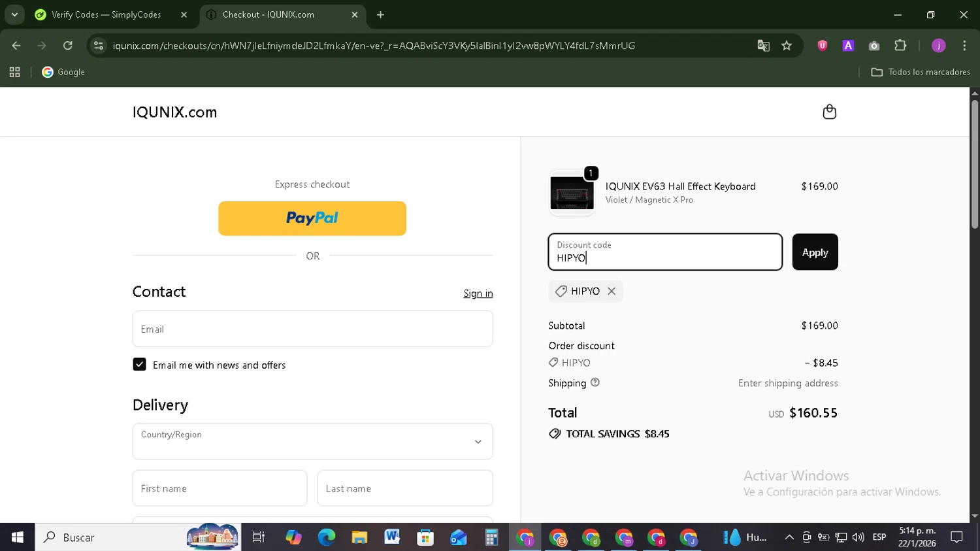View site information icon in address bar
980x551 pixels.
click(x=99, y=45)
